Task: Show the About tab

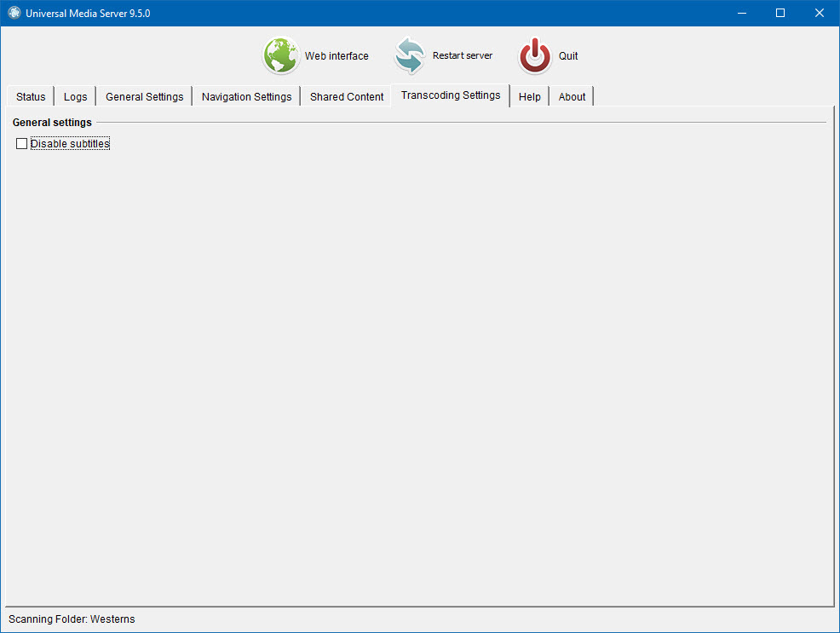Action: [x=572, y=96]
